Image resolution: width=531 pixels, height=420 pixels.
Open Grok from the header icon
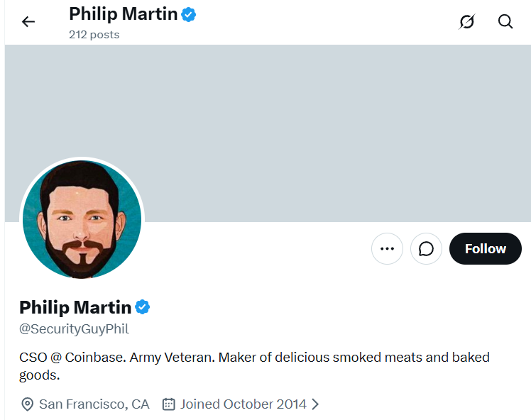466,22
